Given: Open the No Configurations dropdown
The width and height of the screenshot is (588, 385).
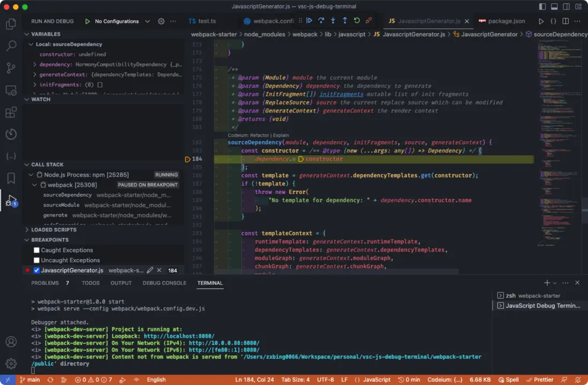Looking at the screenshot, I should point(122,21).
